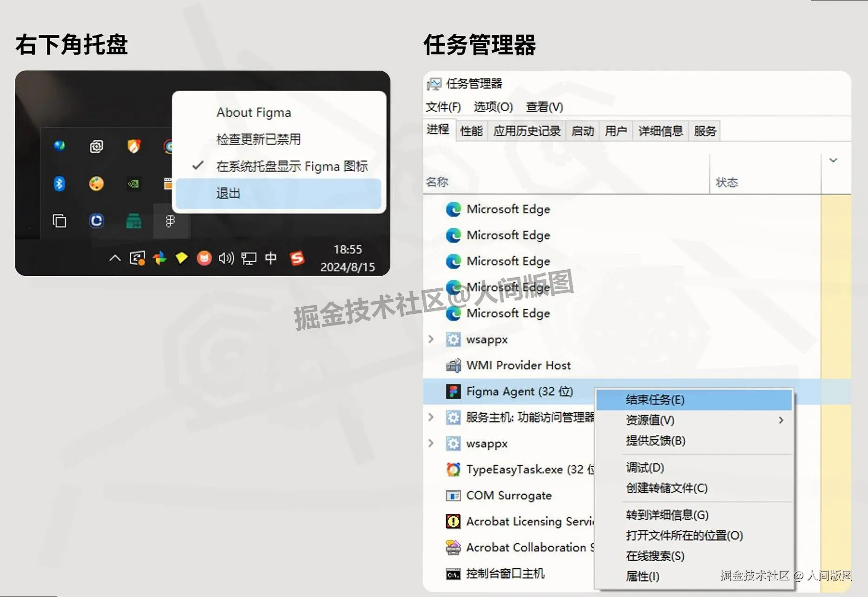Click the network monitor icon in taskbar
Image resolution: width=868 pixels, height=597 pixels.
coord(249,259)
